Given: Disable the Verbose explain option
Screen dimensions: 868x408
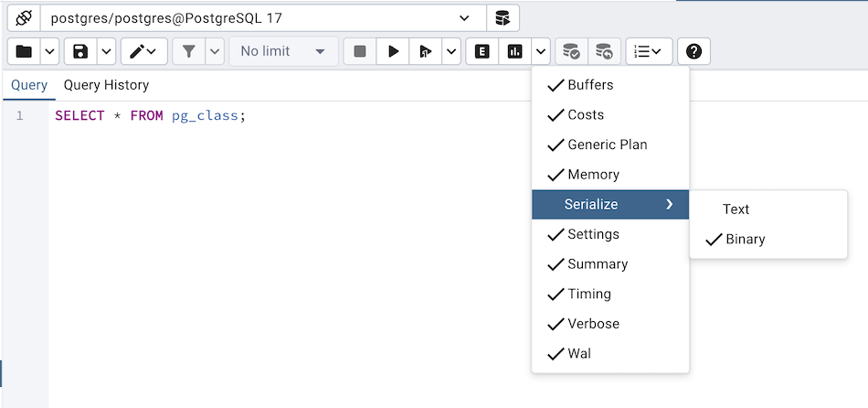Looking at the screenshot, I should tap(593, 324).
